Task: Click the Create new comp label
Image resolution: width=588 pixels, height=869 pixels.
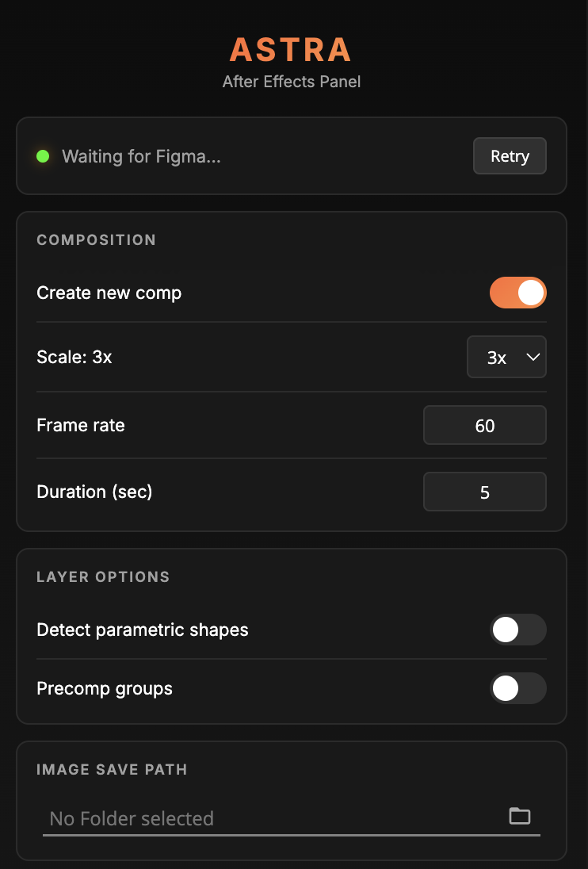Action: point(109,293)
